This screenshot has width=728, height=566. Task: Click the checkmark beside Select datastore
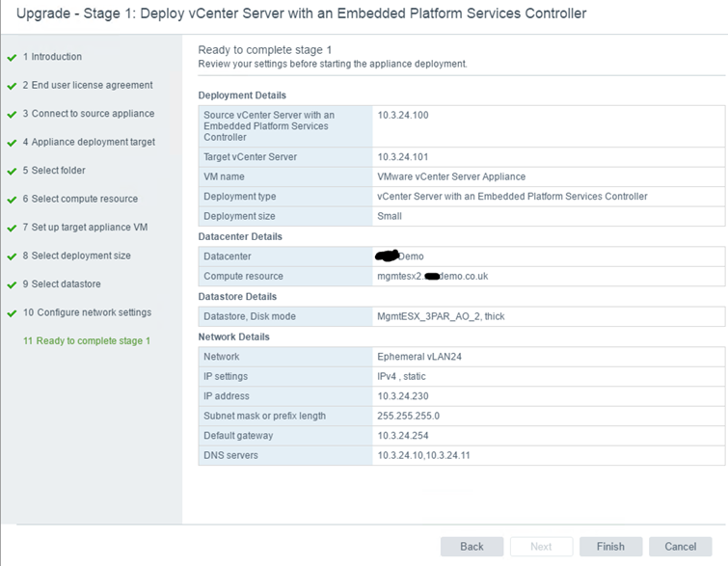click(x=13, y=285)
